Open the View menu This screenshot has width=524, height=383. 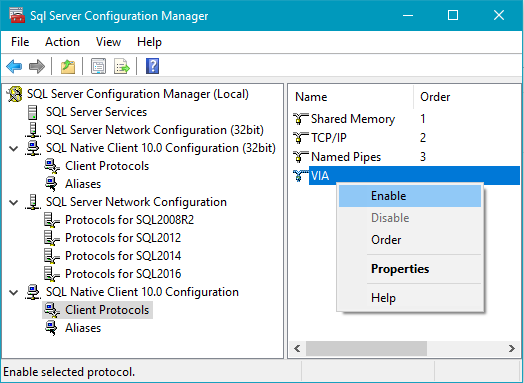click(108, 42)
